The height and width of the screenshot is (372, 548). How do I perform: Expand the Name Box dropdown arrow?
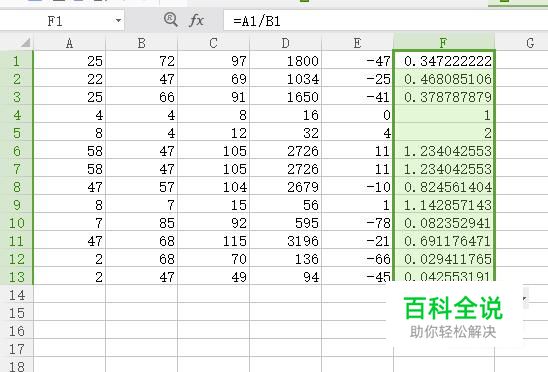[118, 21]
